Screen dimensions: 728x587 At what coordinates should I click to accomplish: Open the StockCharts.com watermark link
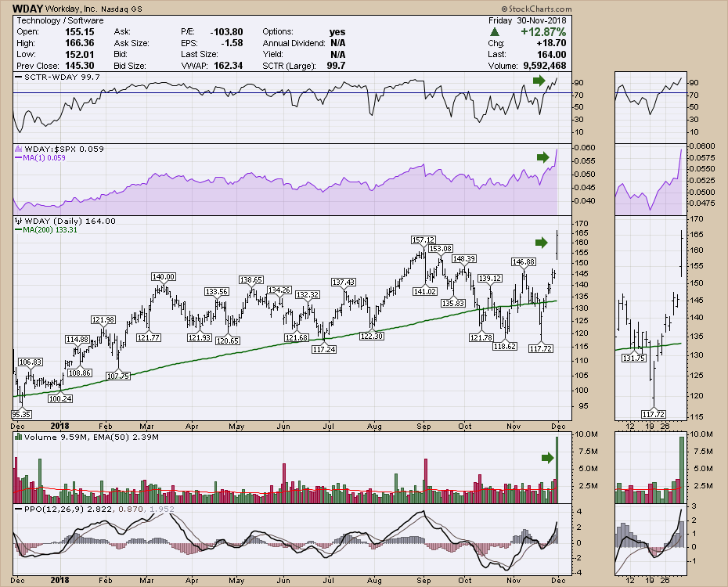pyautogui.click(x=536, y=9)
